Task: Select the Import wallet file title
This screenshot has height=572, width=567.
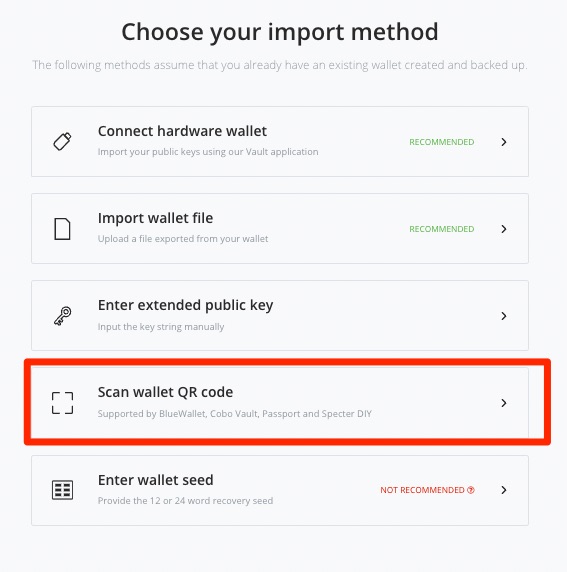Action: pos(155,218)
